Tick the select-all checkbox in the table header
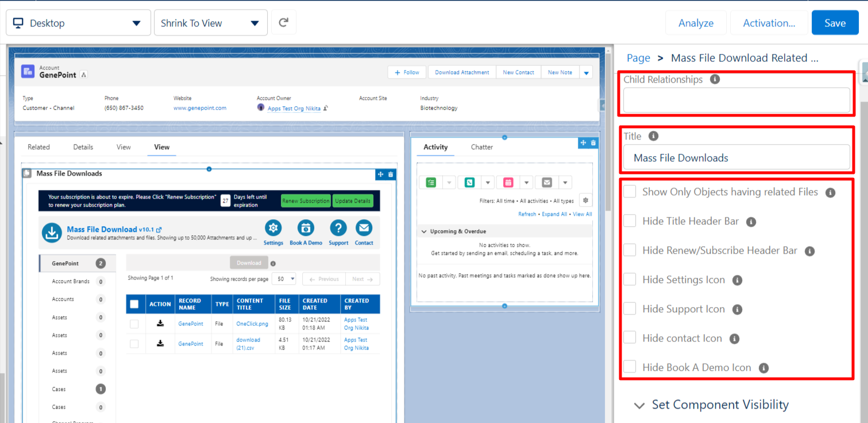Viewport: 868px width, 423px height. (134, 304)
